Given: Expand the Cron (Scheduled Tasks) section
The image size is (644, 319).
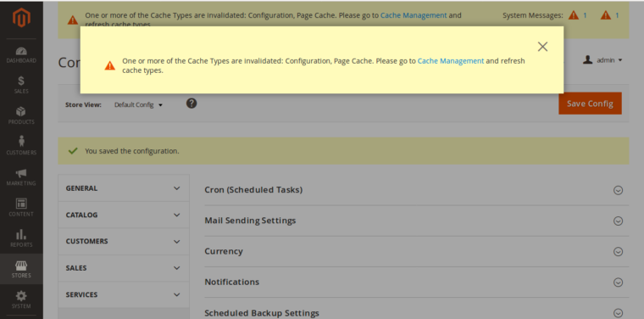Looking at the screenshot, I should [x=416, y=190].
